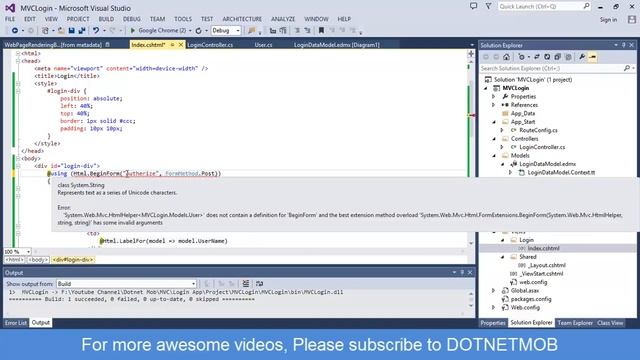The height and width of the screenshot is (360, 640).
Task: Toggle a bookmark with the toolbar bookmark icon
Action: 321,31
